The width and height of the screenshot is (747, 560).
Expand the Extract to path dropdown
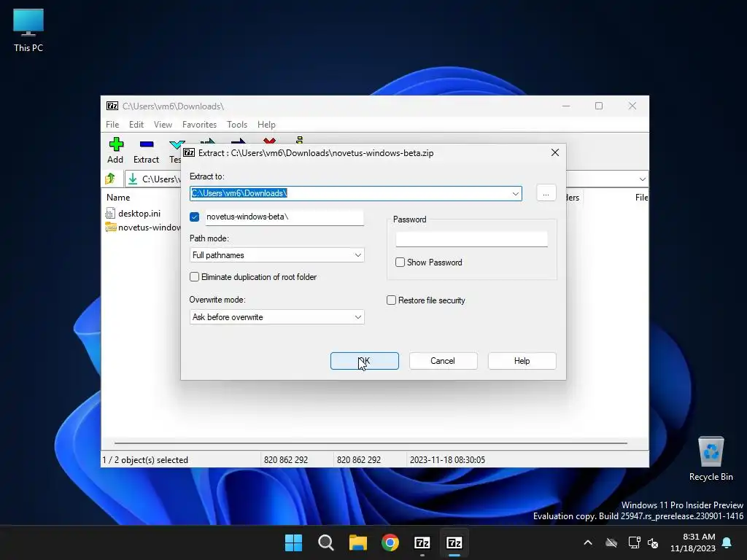tap(516, 193)
